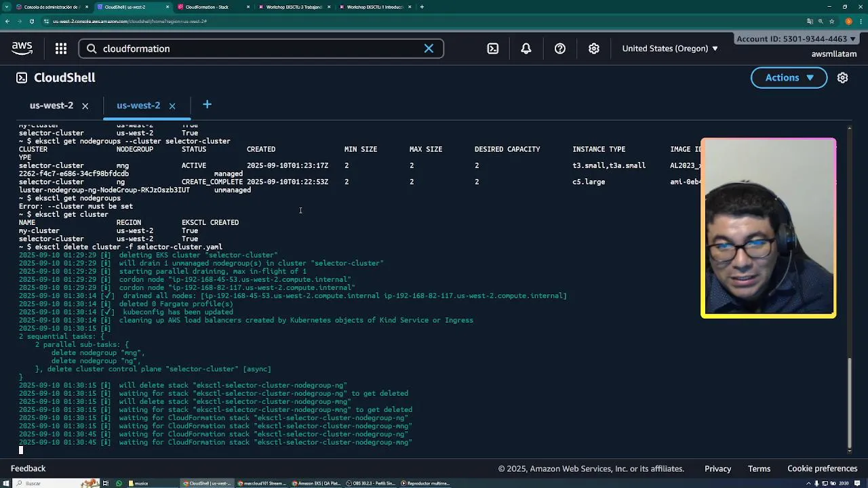Open CloudShell preferences gear
Viewport: 868px width, 488px height.
[842, 77]
